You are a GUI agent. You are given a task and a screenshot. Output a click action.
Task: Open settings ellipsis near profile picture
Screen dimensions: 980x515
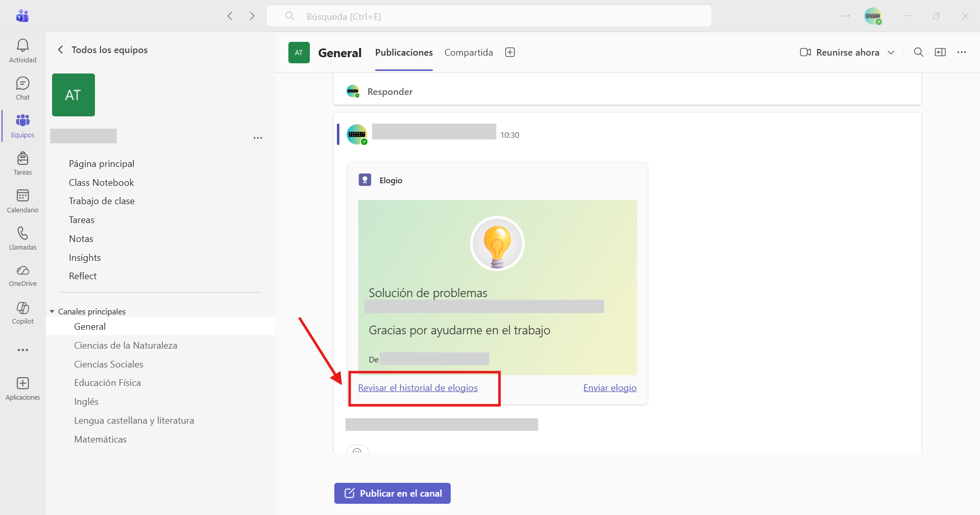pos(845,16)
